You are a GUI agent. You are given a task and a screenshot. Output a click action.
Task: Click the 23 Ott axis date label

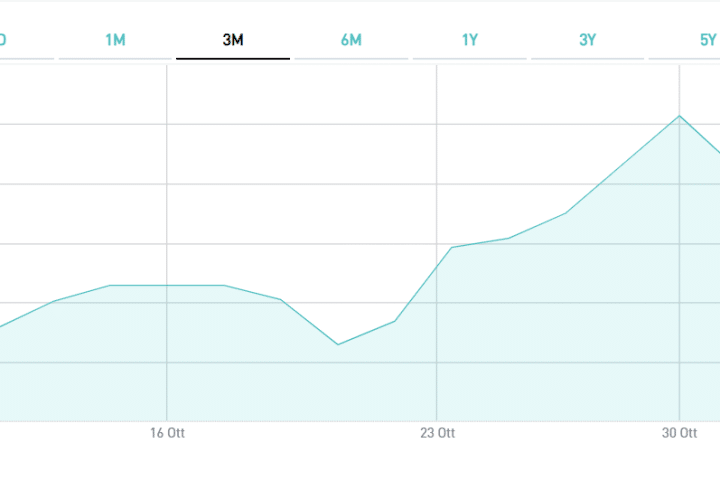click(x=437, y=433)
